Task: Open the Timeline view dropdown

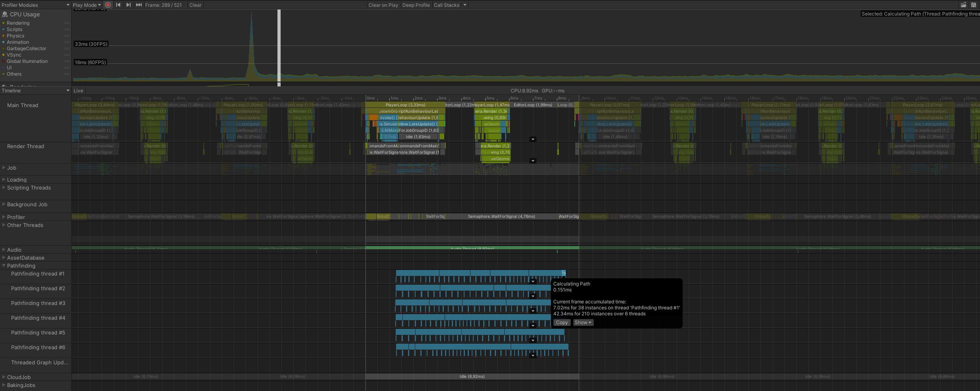Action: pyautogui.click(x=35, y=91)
